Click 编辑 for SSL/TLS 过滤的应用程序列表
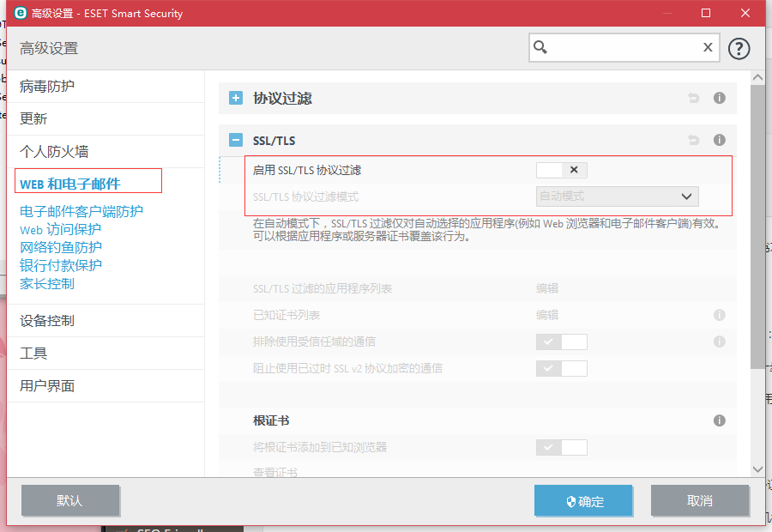Image resolution: width=772 pixels, height=532 pixels. pos(547,288)
